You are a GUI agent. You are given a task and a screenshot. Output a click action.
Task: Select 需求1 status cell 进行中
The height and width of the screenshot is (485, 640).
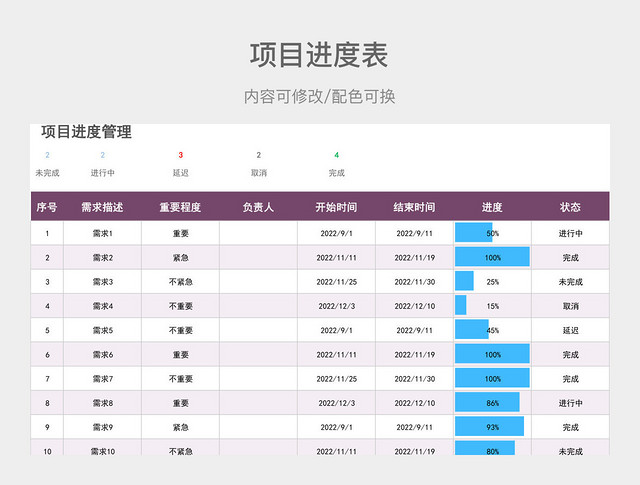(x=571, y=233)
